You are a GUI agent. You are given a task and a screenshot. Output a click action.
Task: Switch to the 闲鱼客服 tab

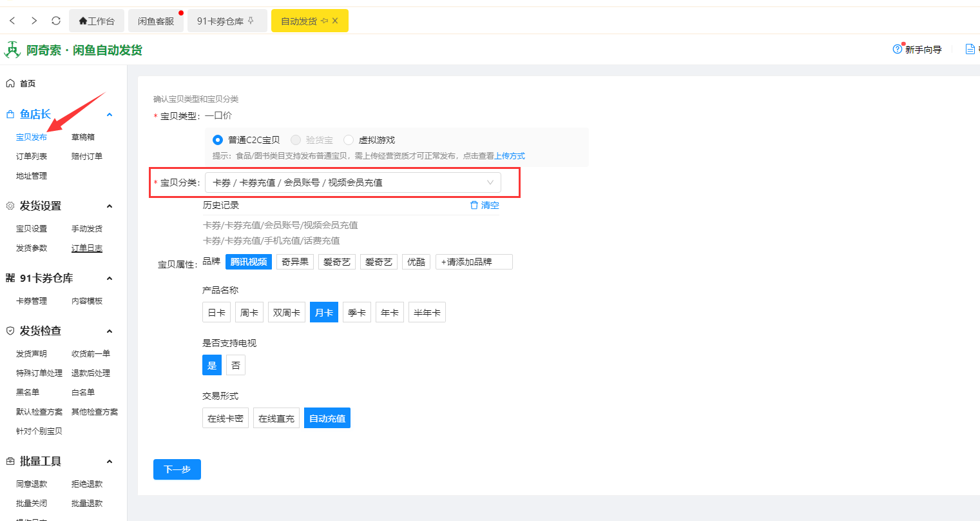pyautogui.click(x=156, y=21)
